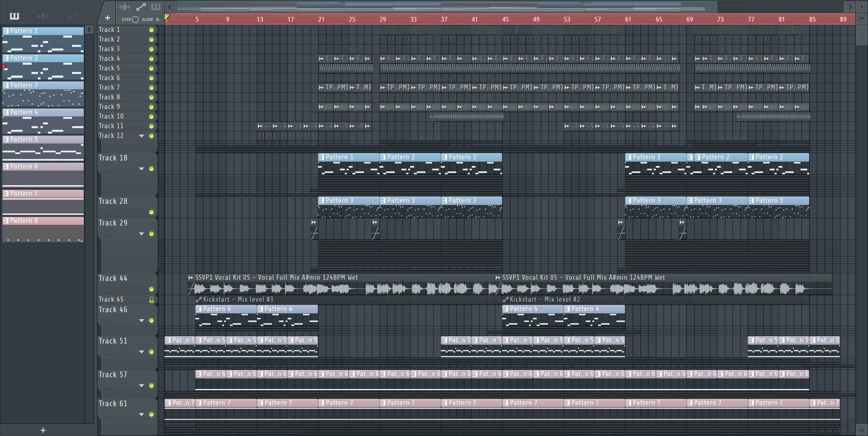Show automation clips in the picker panel

tap(72, 16)
